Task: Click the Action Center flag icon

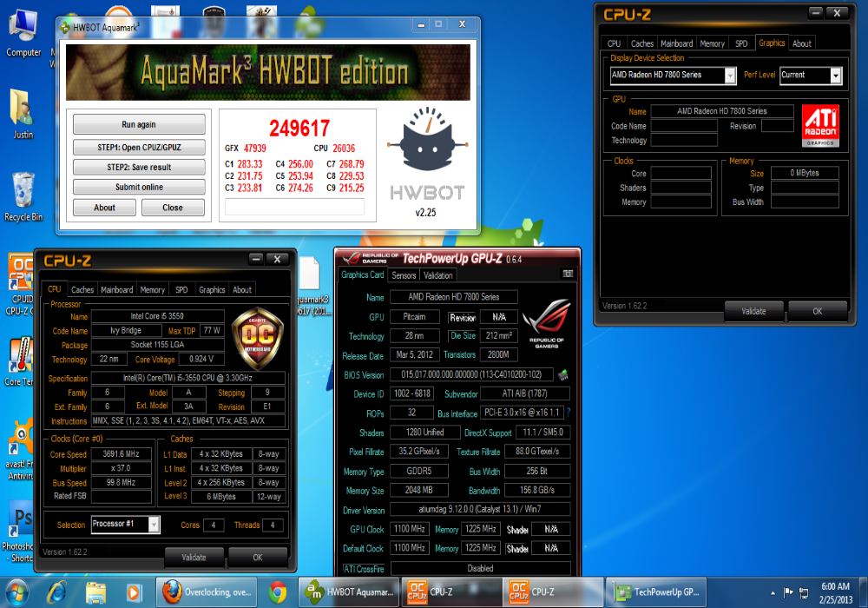Action: pos(788,593)
